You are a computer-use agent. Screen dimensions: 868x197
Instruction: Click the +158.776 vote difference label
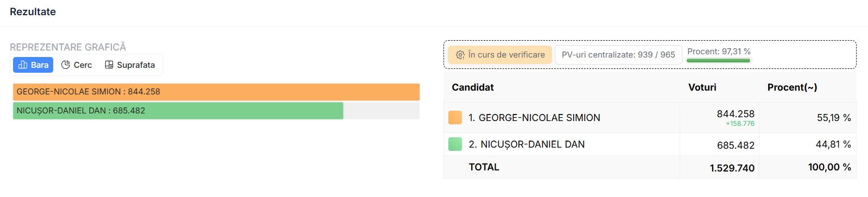click(x=740, y=124)
